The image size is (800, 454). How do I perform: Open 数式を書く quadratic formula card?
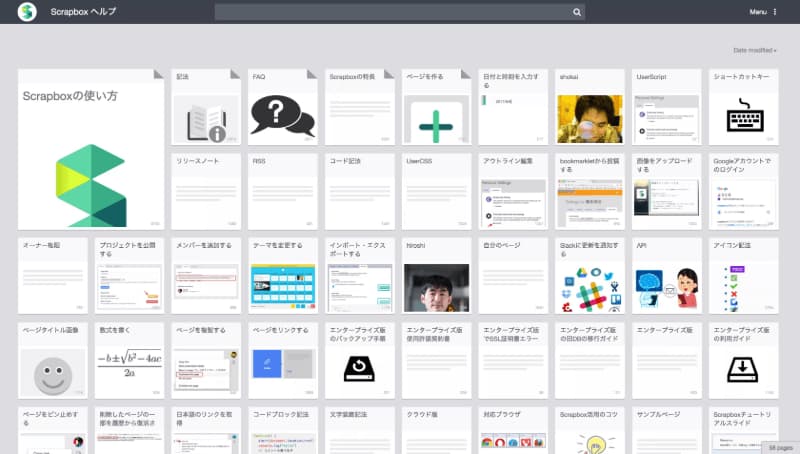129,360
